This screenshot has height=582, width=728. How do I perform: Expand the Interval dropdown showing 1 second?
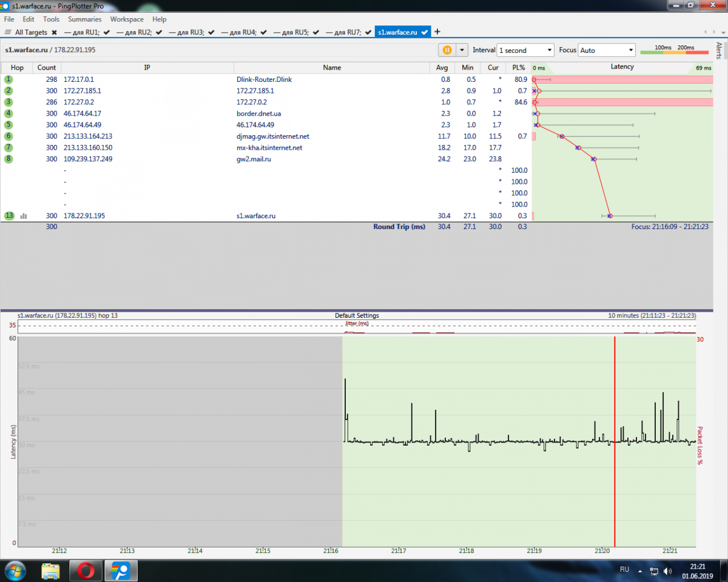525,50
